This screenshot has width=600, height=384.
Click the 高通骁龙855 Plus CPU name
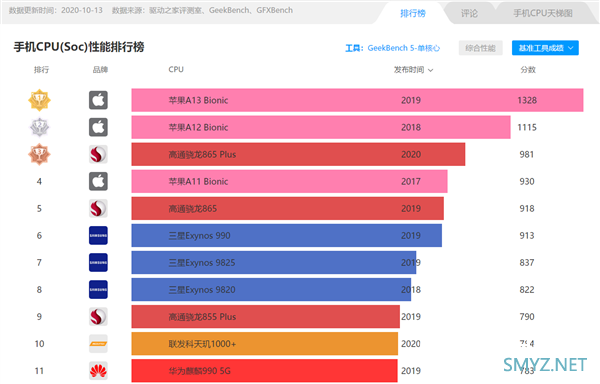(x=202, y=317)
